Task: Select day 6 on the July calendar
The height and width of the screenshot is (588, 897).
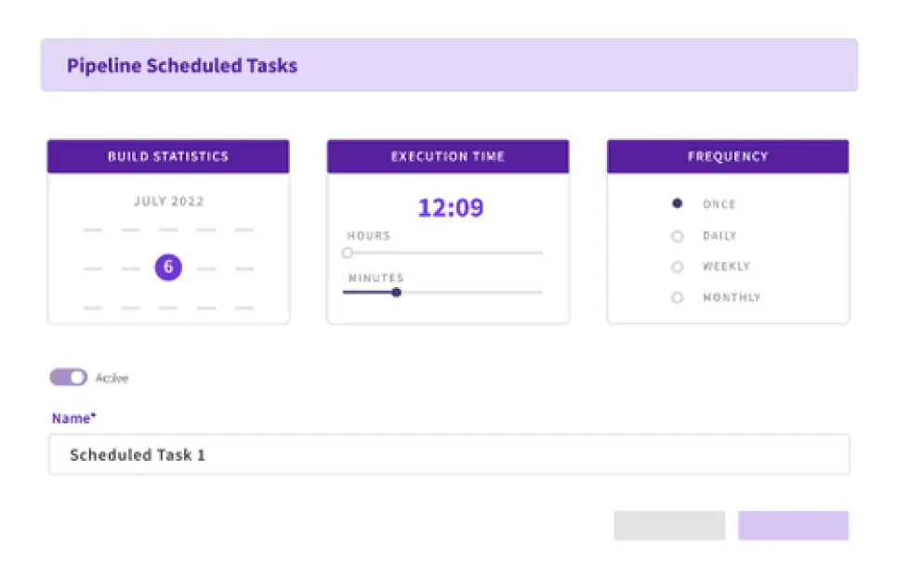Action: point(167,267)
